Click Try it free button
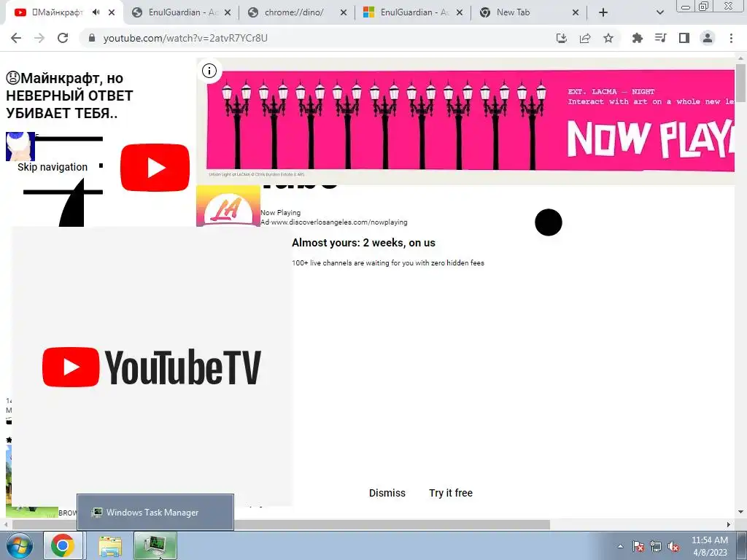 pos(451,493)
